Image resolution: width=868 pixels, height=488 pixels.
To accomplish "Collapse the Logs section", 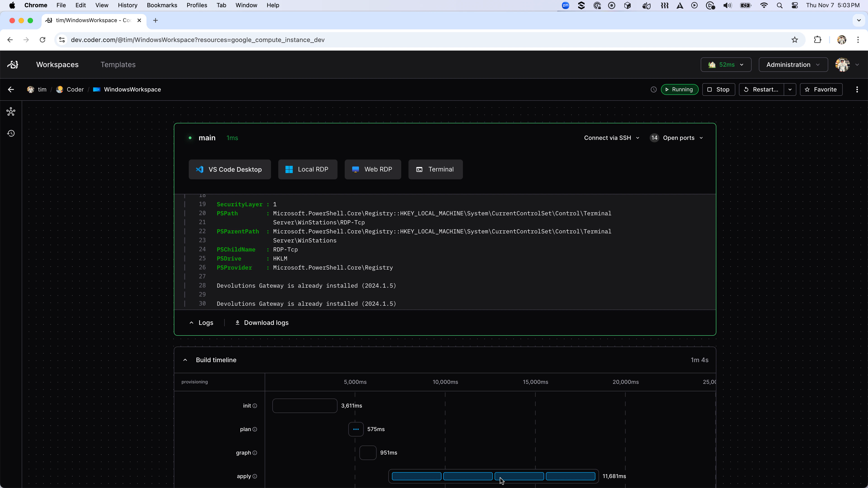I will [201, 323].
